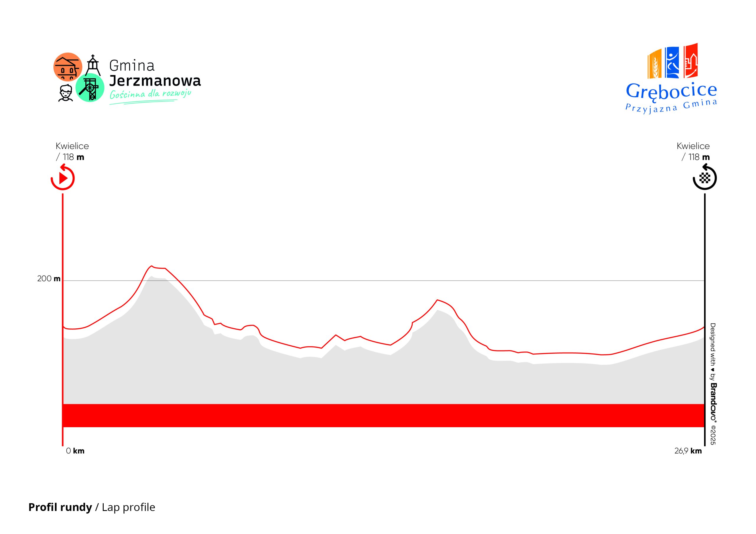Click the 26,9 km distance label

point(688,451)
